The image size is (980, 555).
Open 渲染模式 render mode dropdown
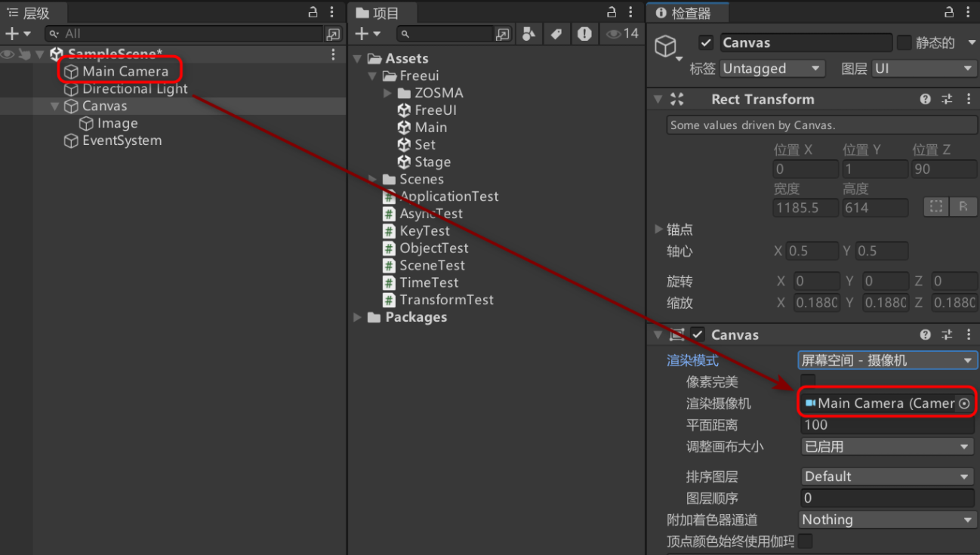[x=887, y=361]
